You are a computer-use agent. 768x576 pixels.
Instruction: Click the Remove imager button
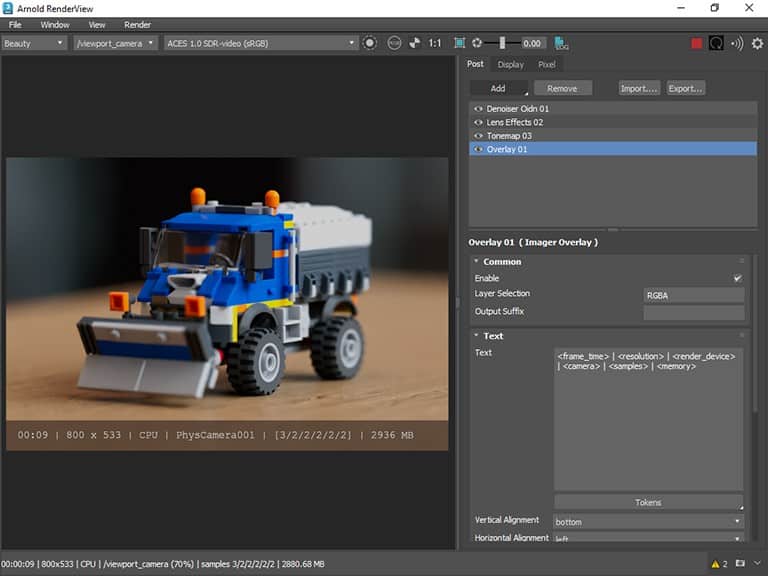point(562,89)
